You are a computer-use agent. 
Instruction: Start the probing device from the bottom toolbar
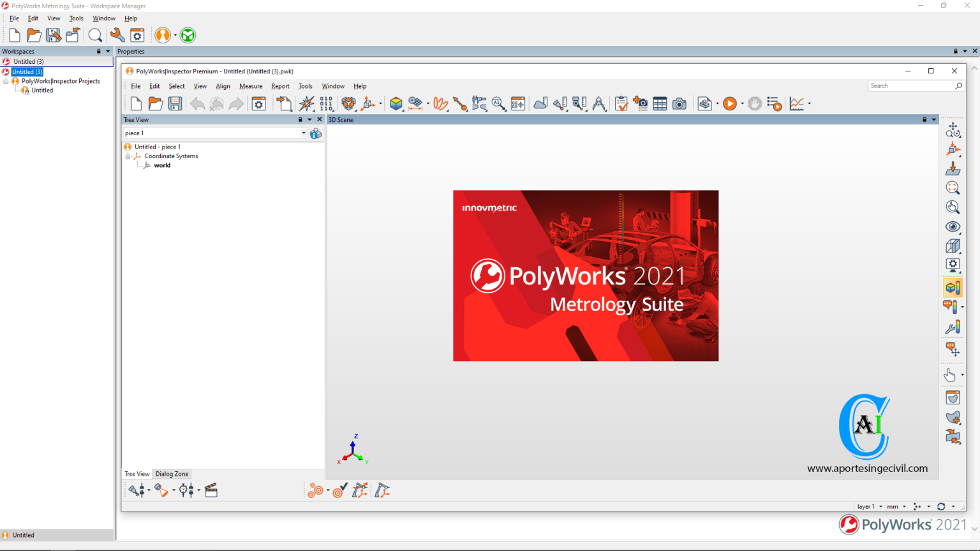383,490
